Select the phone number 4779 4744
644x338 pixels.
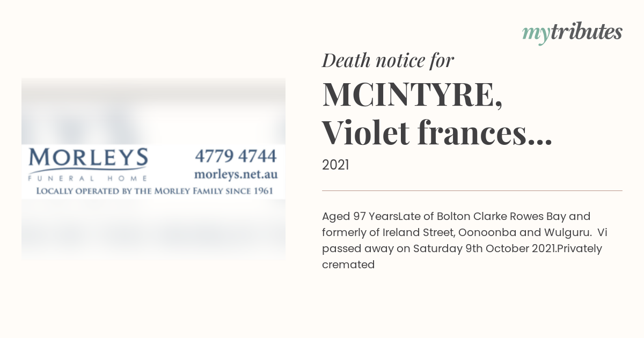236,156
